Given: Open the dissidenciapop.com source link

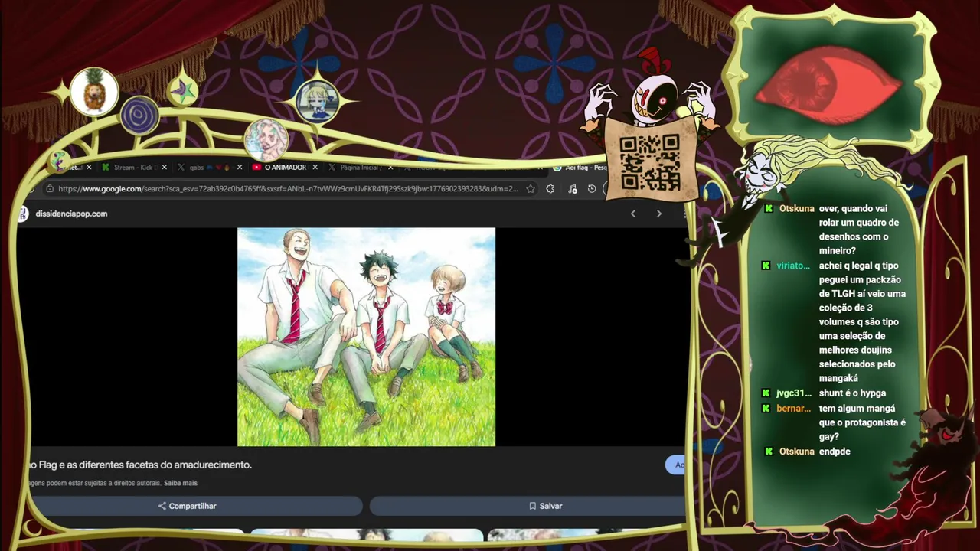Looking at the screenshot, I should [x=71, y=214].
